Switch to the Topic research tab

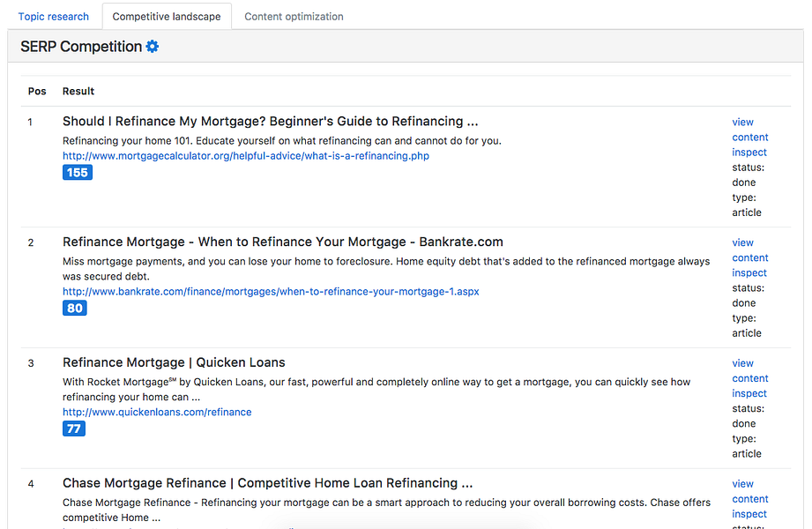point(53,16)
